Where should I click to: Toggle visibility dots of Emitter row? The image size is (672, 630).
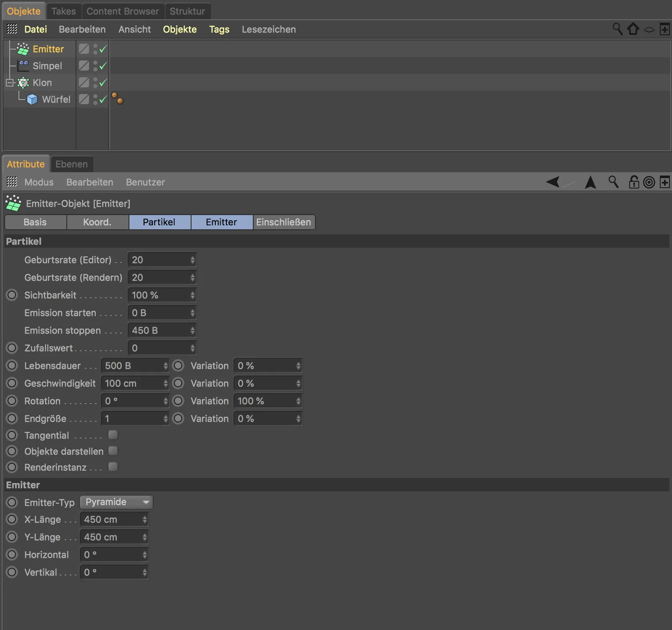pos(95,49)
